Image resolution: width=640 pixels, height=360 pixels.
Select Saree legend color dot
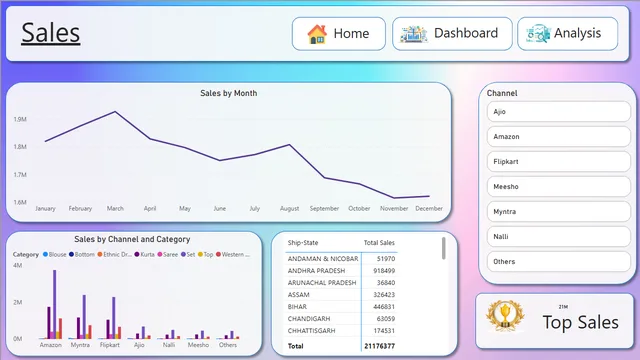point(160,254)
